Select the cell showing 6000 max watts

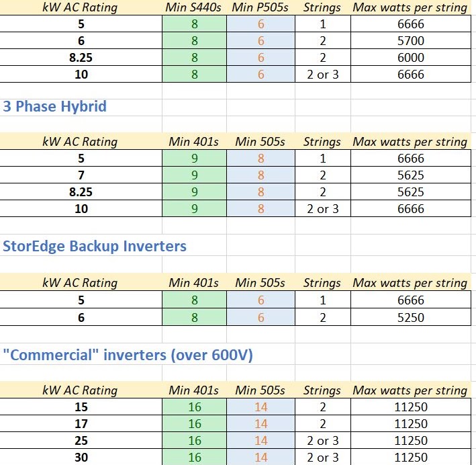(410, 58)
